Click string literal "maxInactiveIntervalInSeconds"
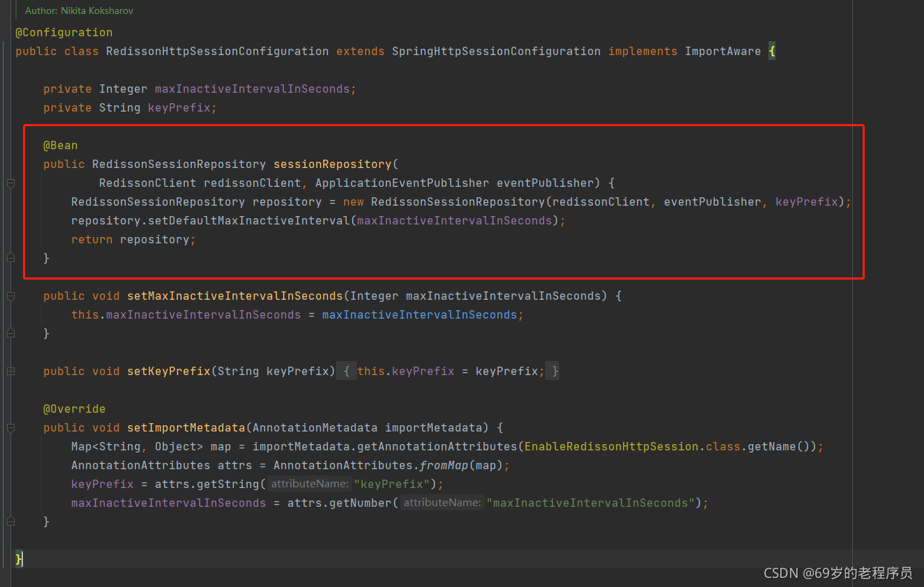Viewport: 924px width, 587px height. click(x=591, y=503)
